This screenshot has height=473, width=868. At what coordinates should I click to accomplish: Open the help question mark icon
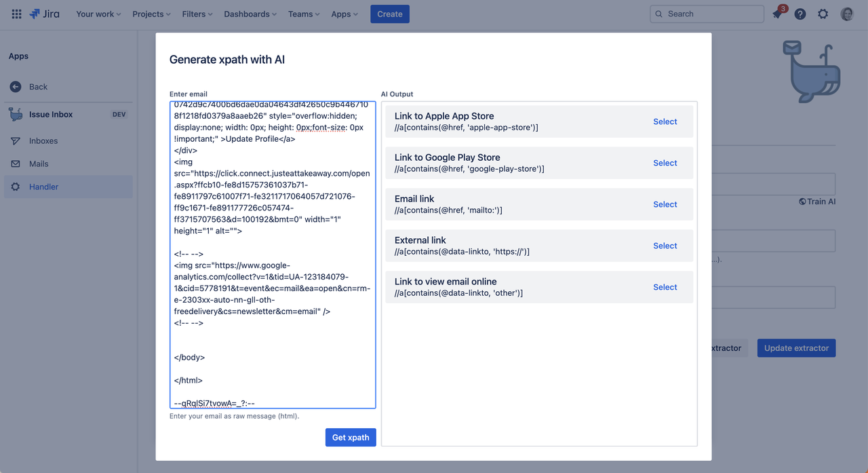click(x=800, y=14)
